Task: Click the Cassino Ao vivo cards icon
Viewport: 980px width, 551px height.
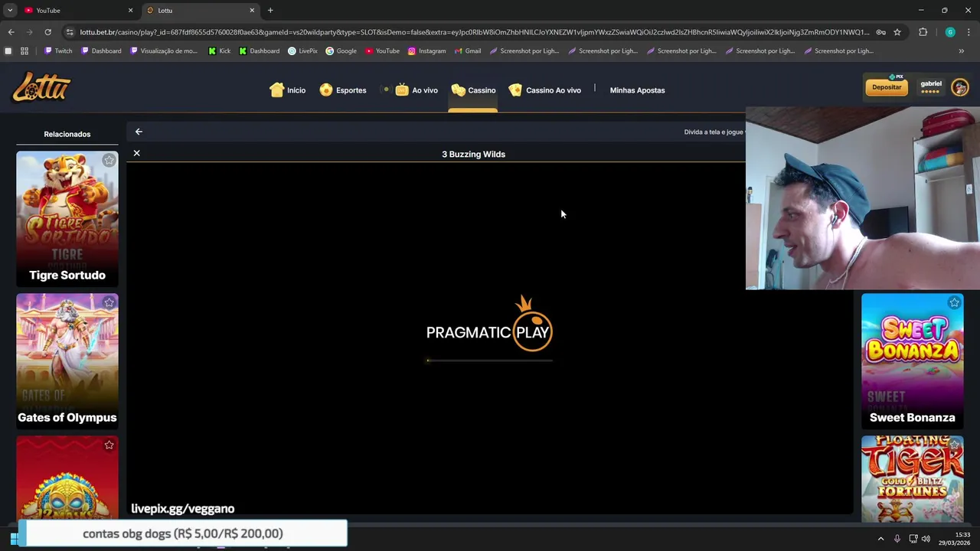Action: (x=515, y=90)
